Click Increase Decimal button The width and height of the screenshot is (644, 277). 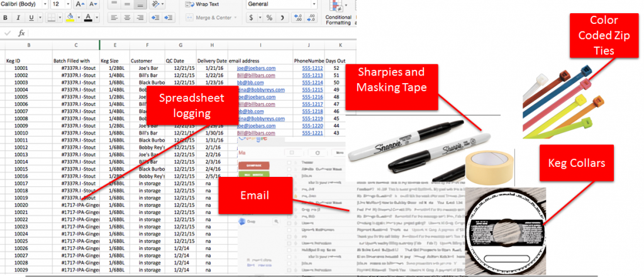297,18
